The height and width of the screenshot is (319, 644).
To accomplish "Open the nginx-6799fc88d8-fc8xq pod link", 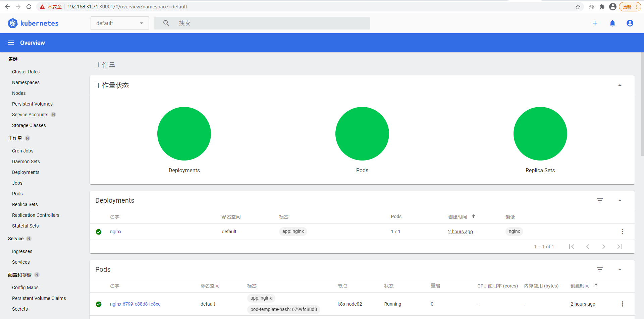I will [135, 304].
